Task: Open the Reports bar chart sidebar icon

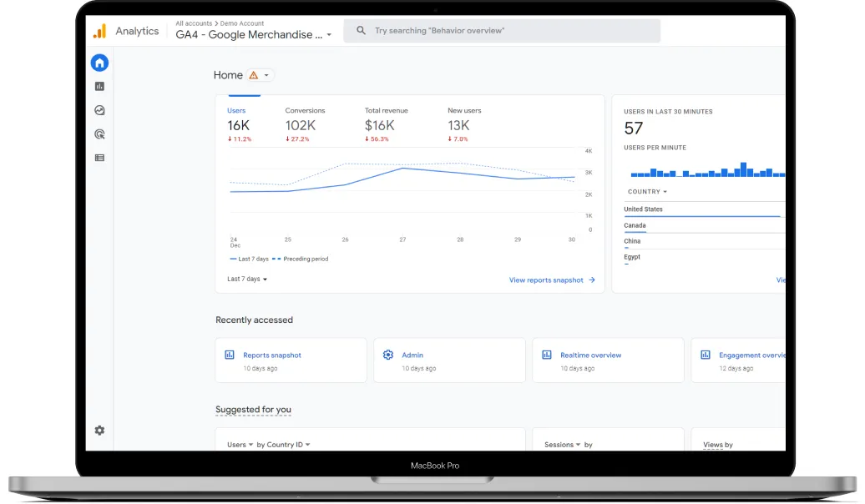Action: [x=99, y=87]
